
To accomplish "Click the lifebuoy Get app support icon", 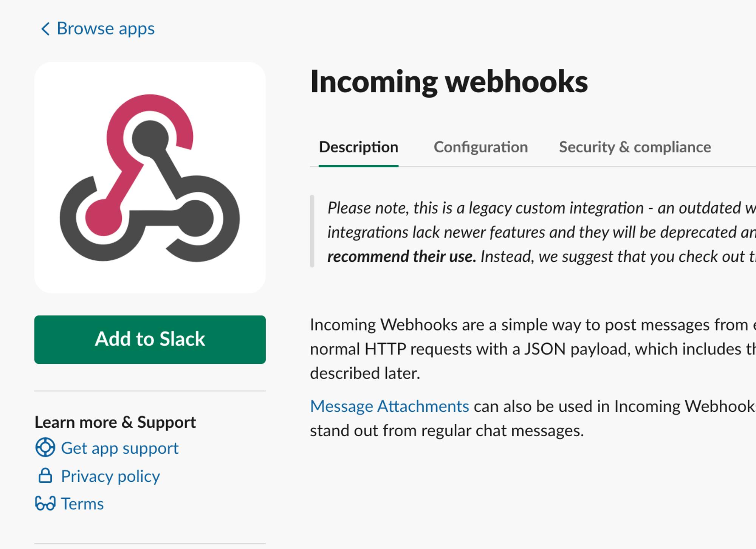I will pos(45,448).
